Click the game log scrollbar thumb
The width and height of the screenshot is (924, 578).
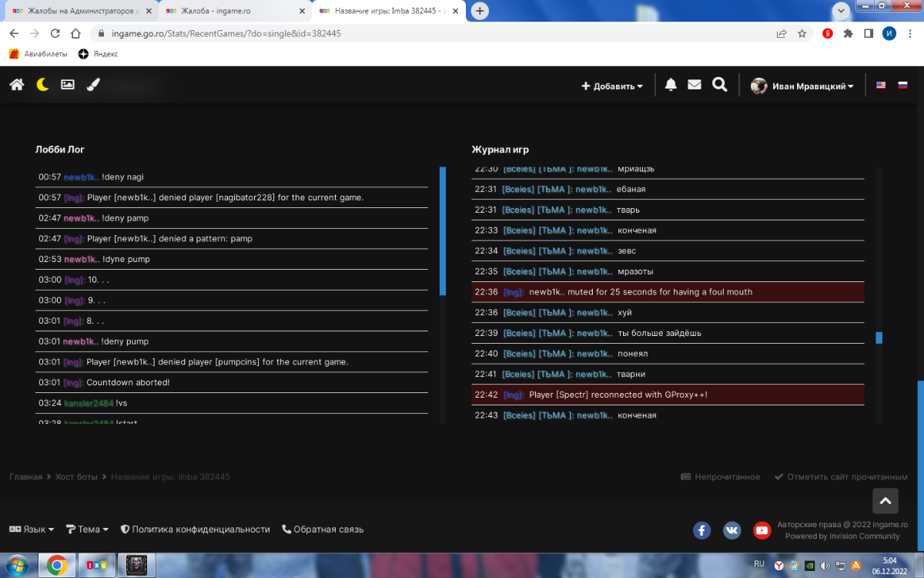(x=879, y=338)
